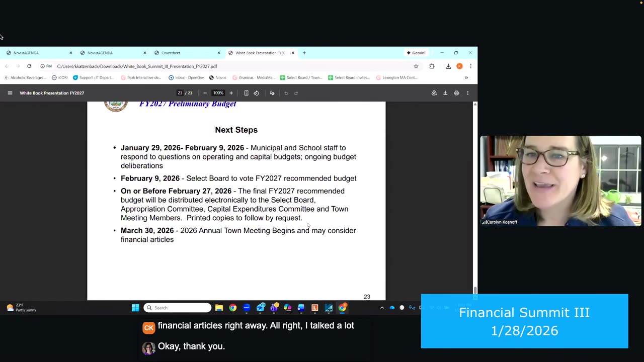Download the PDF file
The height and width of the screenshot is (362, 644).
445,93
